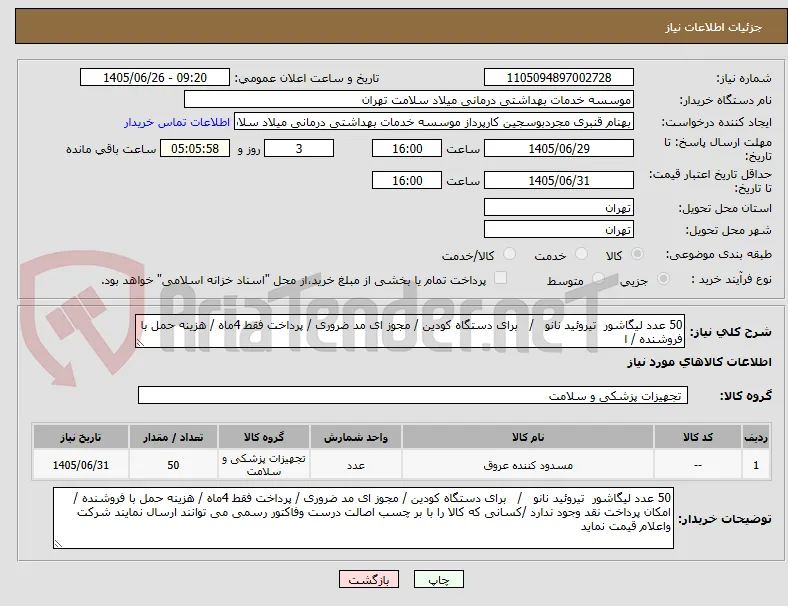Click the need number field 1105094897002728
The width and height of the screenshot is (788, 606).
559,78
